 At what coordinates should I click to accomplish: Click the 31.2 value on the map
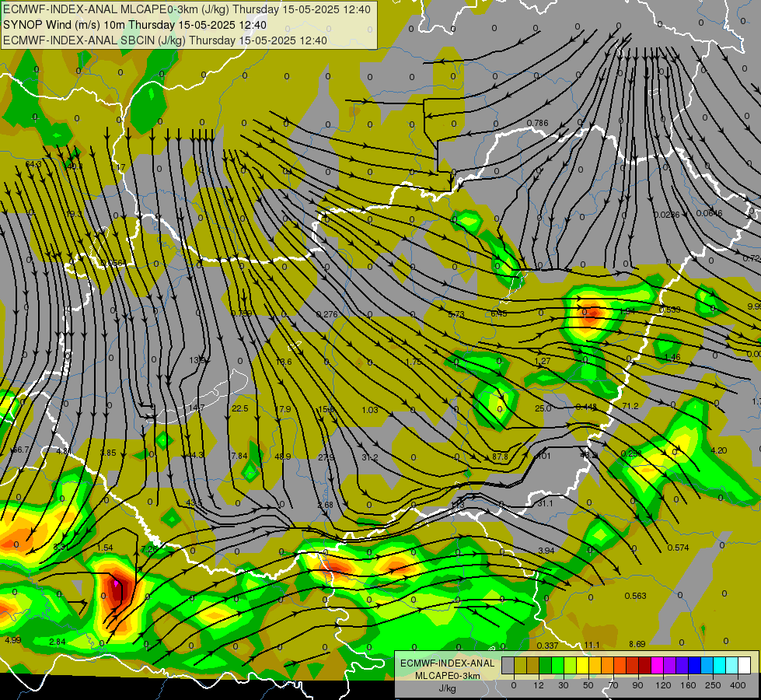coord(370,457)
